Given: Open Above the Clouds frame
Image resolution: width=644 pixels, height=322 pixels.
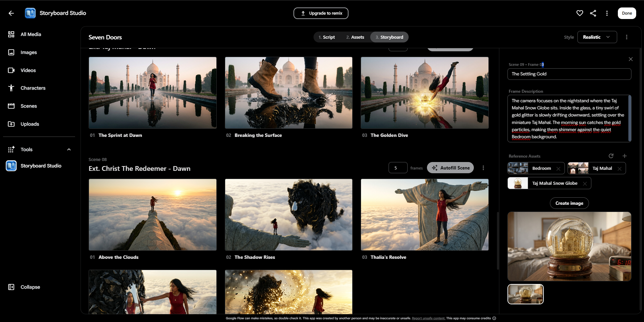Looking at the screenshot, I should (x=153, y=215).
